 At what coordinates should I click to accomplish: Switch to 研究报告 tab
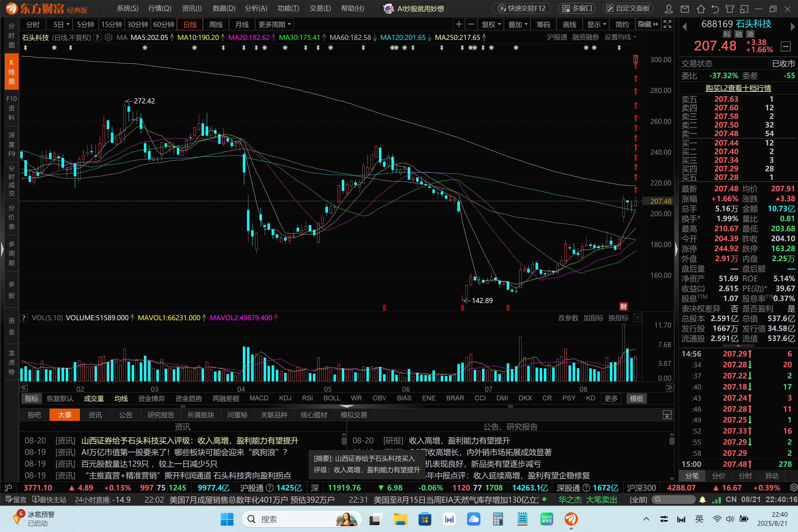[x=161, y=415]
